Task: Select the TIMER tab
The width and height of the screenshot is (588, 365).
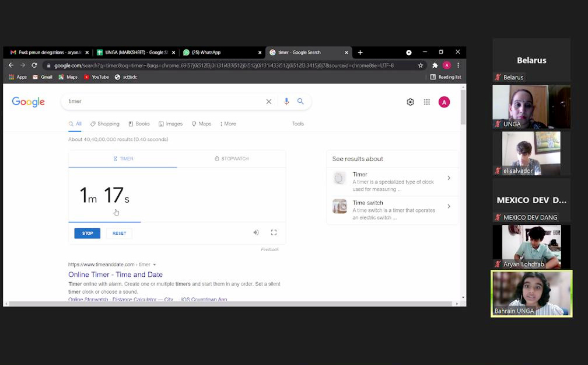Action: 123,159
